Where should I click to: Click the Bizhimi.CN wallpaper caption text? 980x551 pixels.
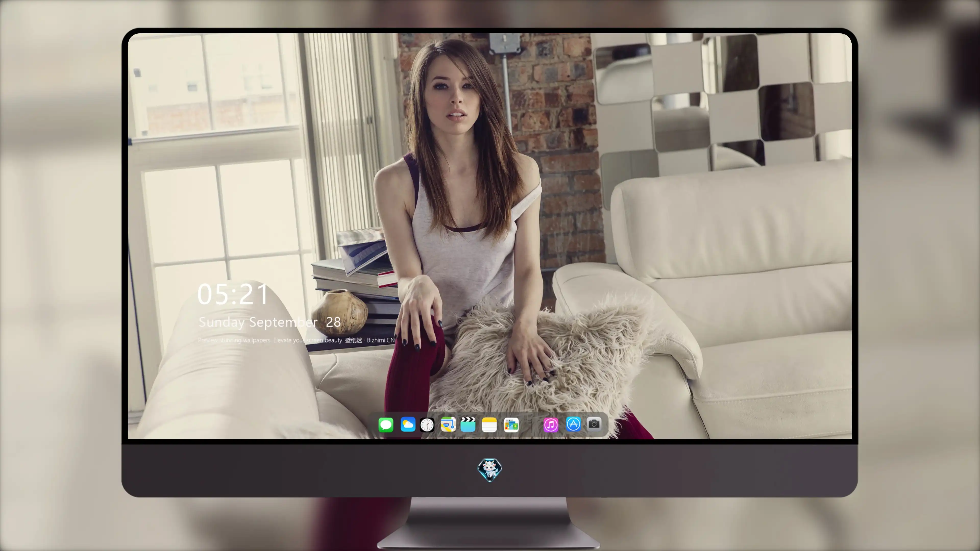[x=296, y=340]
